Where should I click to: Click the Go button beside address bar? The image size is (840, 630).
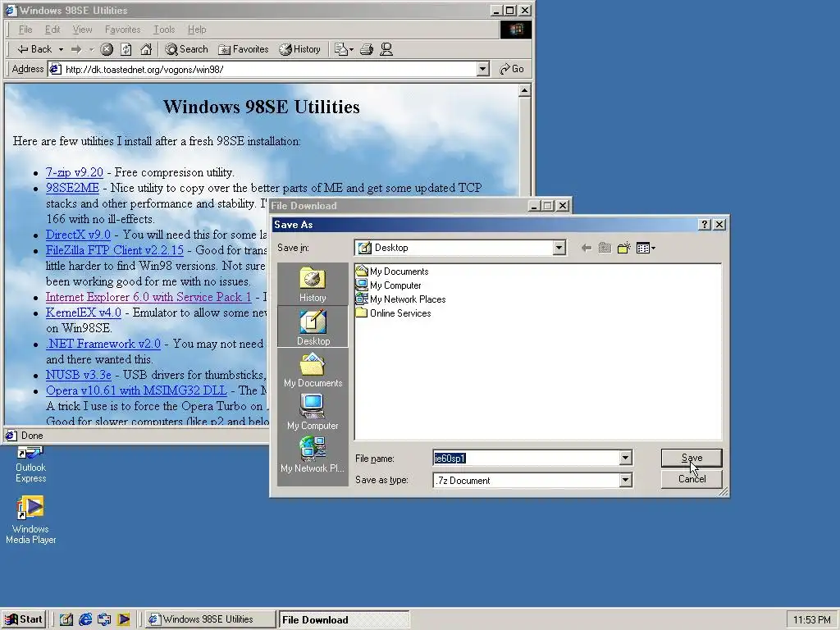pos(512,69)
